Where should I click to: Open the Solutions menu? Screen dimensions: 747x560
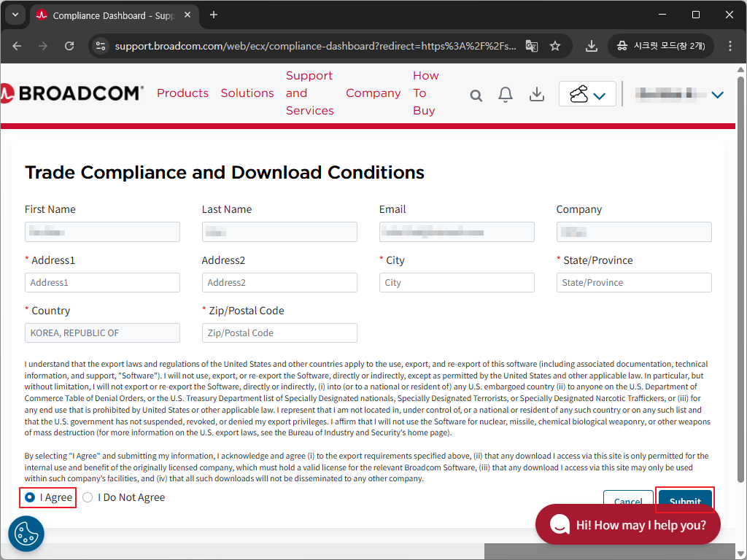247,93
